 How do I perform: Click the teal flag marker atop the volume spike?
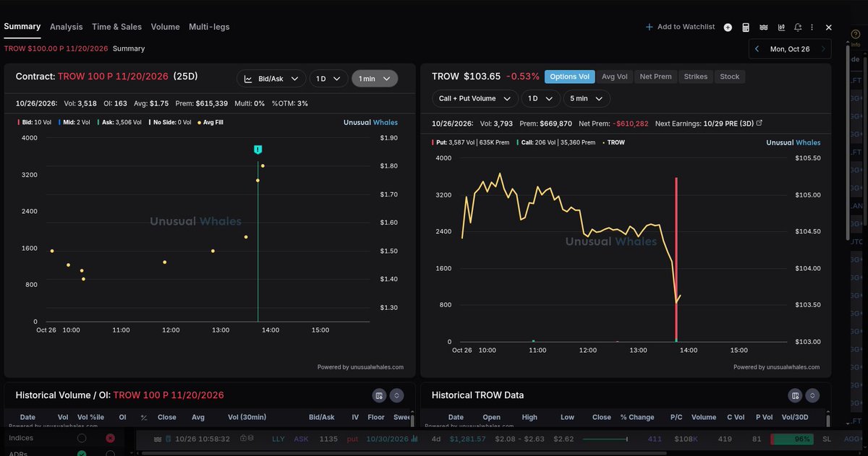pos(258,150)
